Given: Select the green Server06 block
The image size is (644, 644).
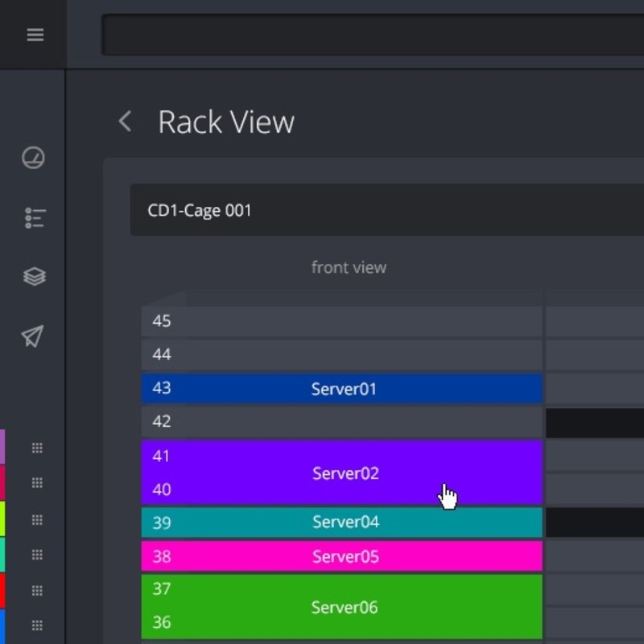Looking at the screenshot, I should tap(341, 607).
